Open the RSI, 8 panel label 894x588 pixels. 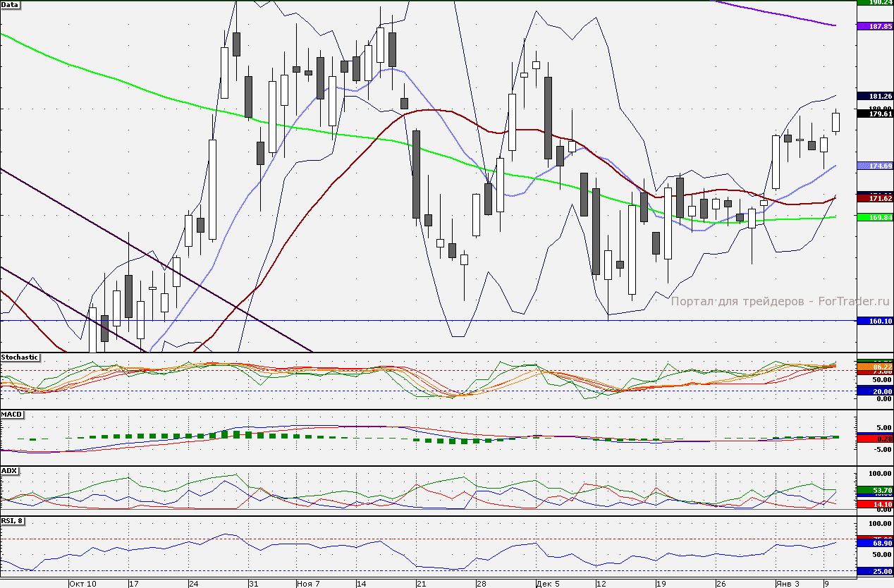coord(14,520)
